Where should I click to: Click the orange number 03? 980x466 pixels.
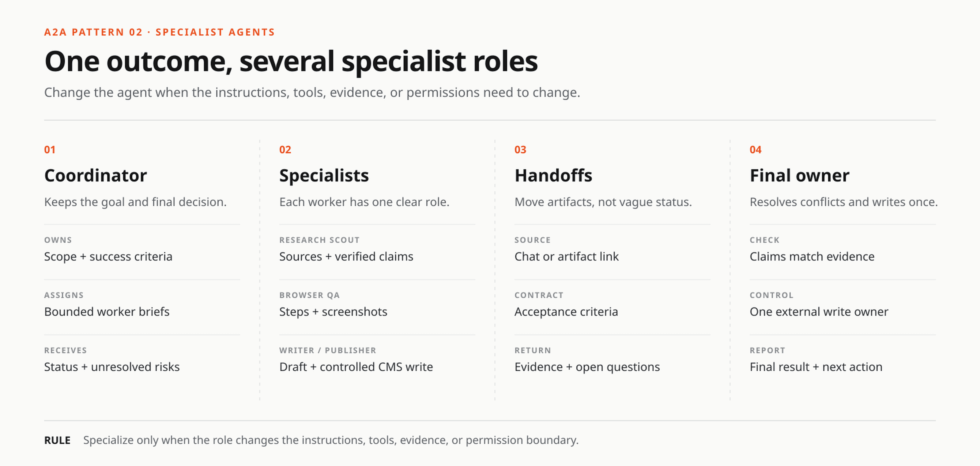[x=520, y=150]
